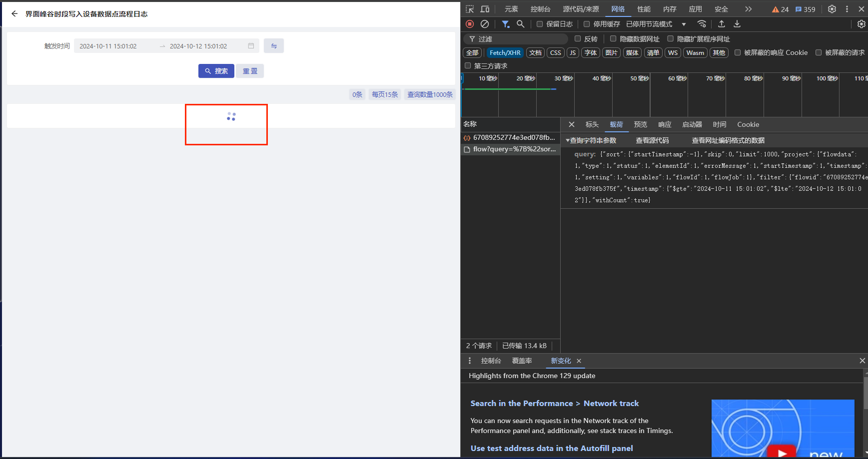Toggle hide data URLs checkbox (隐藏数据网址)
The width and height of the screenshot is (868, 459).
point(613,38)
